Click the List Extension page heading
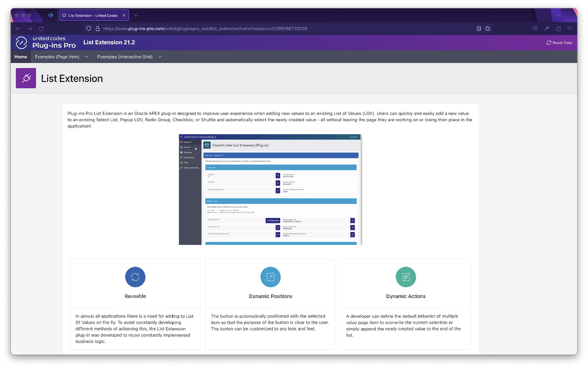The image size is (588, 368). [x=72, y=78]
